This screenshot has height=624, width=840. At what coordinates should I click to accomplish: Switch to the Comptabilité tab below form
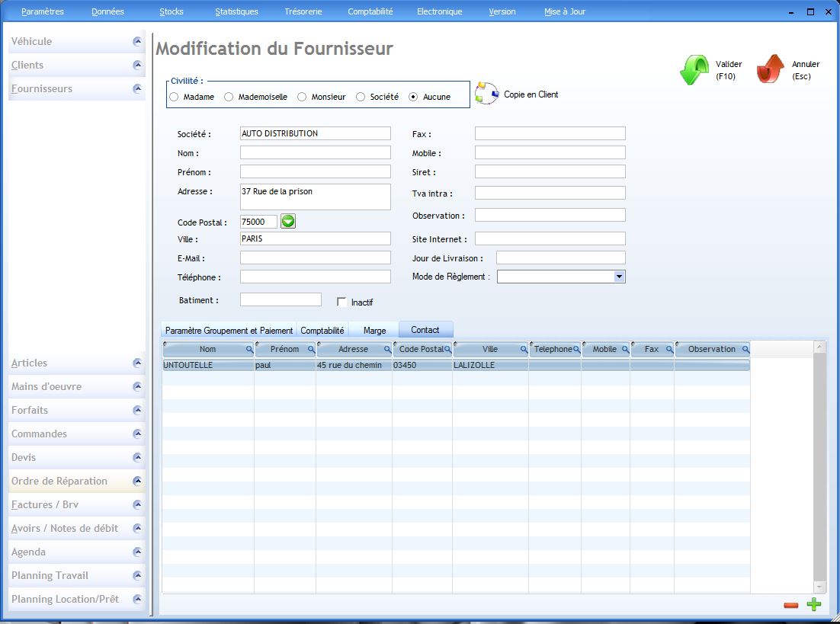click(x=322, y=331)
